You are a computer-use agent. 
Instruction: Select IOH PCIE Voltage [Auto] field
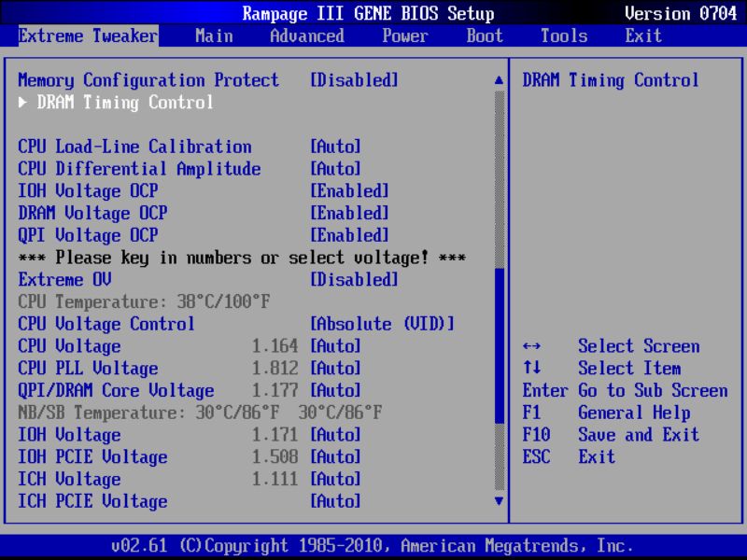point(335,456)
